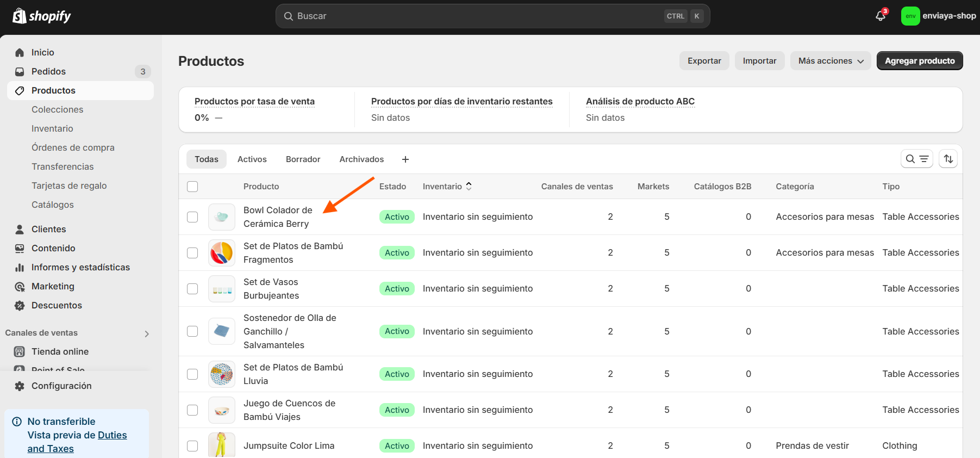
Task: Click the Tienda online store icon
Action: tap(20, 351)
